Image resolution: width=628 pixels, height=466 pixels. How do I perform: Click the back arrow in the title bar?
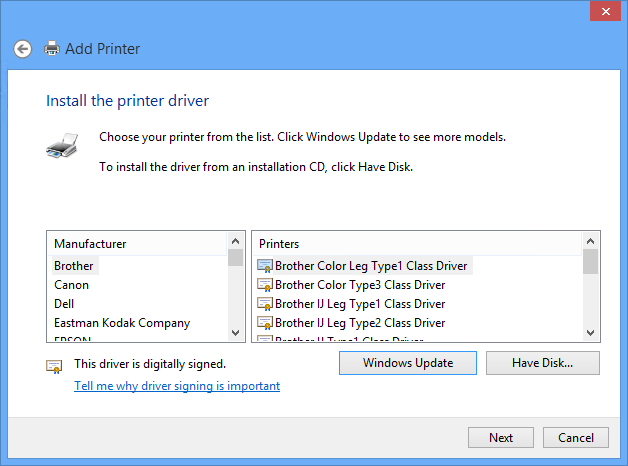[x=23, y=48]
